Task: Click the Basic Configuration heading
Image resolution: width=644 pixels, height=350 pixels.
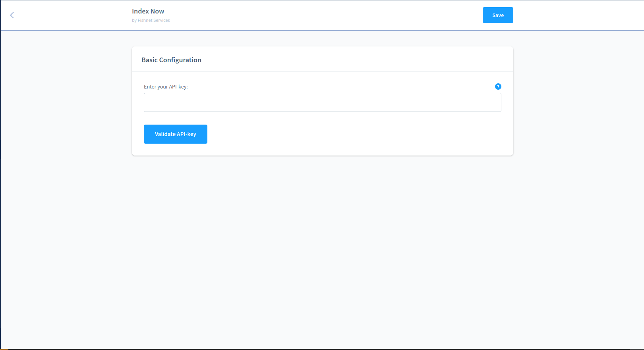Action: click(x=171, y=60)
